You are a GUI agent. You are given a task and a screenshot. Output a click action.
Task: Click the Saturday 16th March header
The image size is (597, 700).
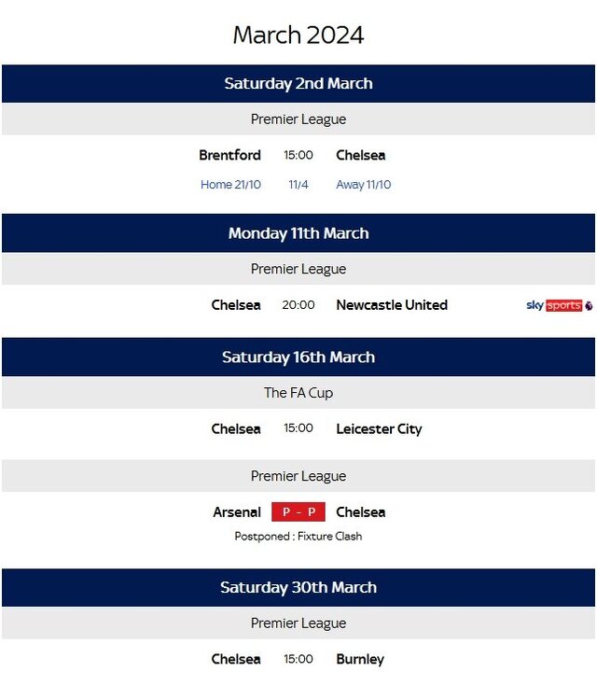pyautogui.click(x=298, y=357)
